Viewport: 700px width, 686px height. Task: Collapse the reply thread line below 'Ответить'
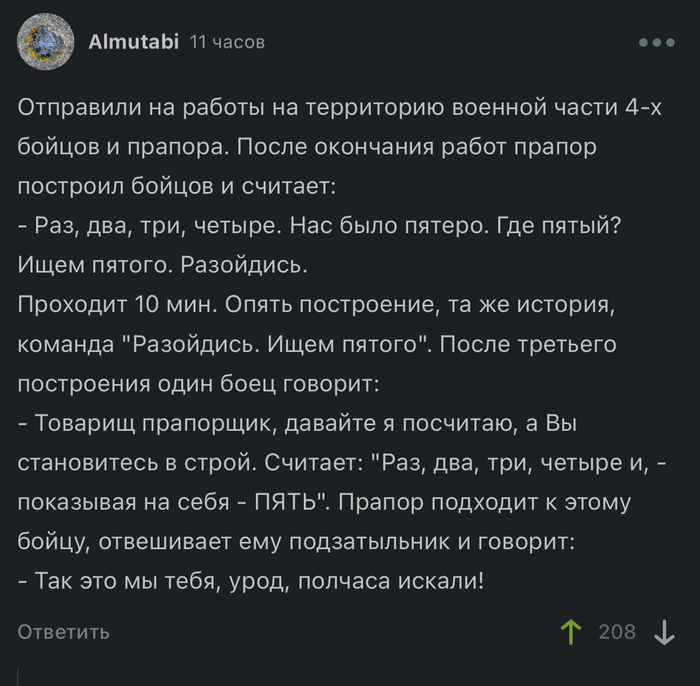click(18, 677)
